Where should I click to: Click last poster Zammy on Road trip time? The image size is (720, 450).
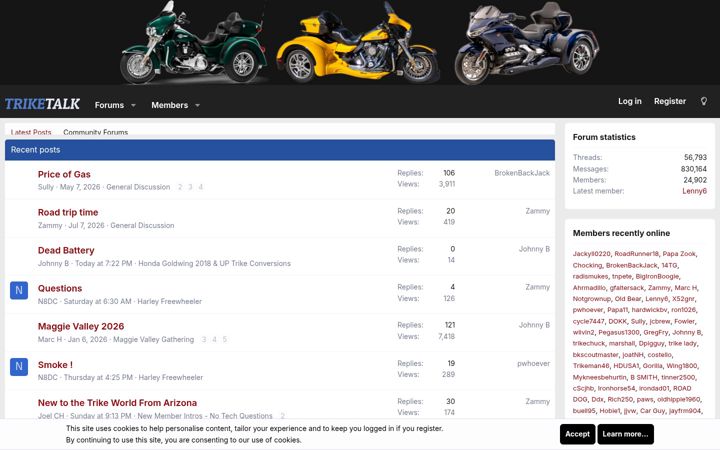pos(537,211)
